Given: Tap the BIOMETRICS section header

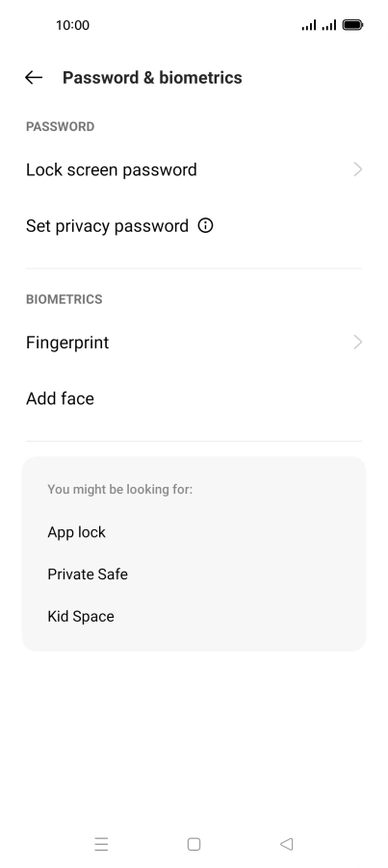Looking at the screenshot, I should 65,299.
